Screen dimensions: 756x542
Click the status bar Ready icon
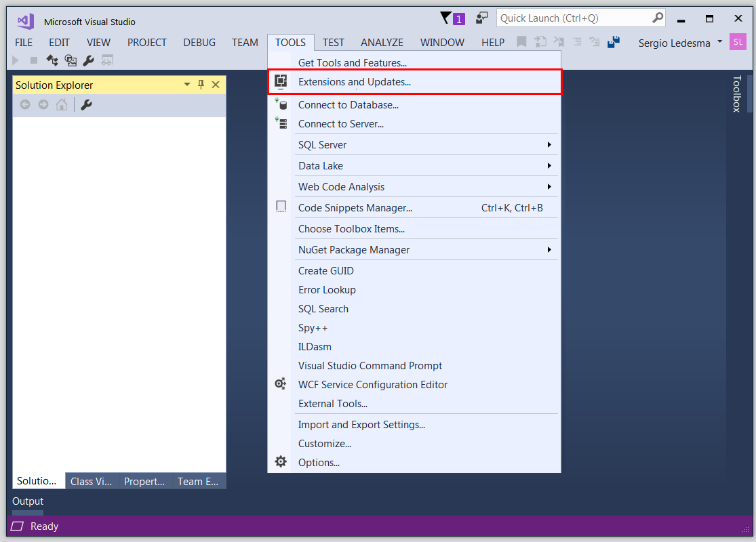click(18, 526)
